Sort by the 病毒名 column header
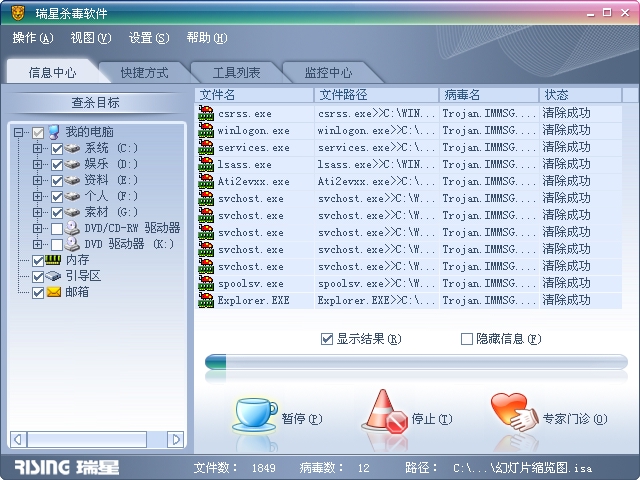The width and height of the screenshot is (640, 480). [489, 95]
